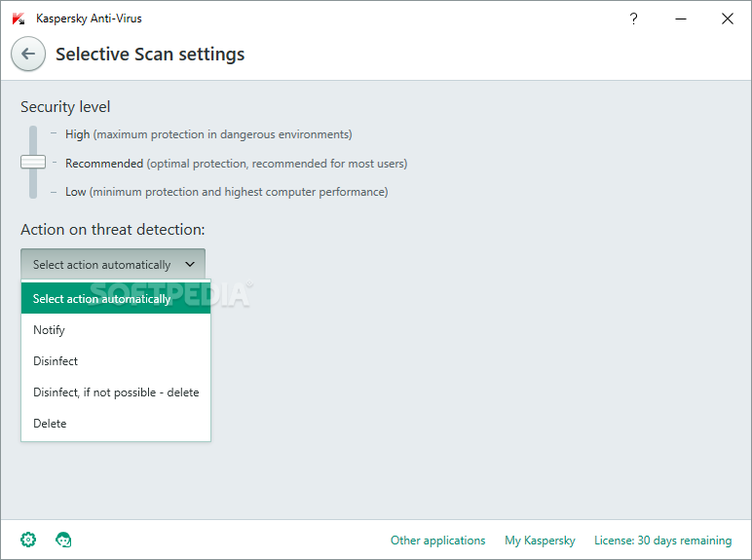Click the security level slider handle
This screenshot has height=560, width=752.
point(33,162)
